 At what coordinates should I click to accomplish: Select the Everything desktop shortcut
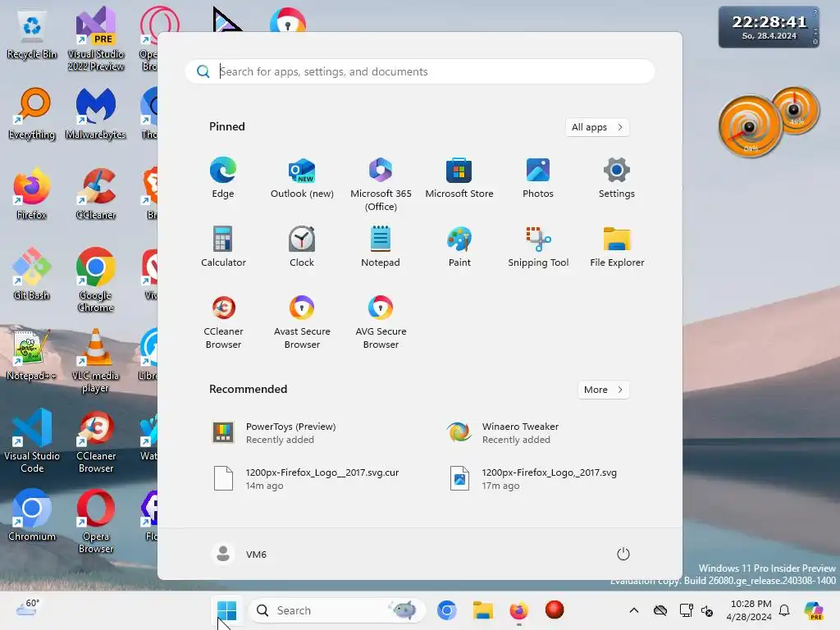pyautogui.click(x=32, y=114)
